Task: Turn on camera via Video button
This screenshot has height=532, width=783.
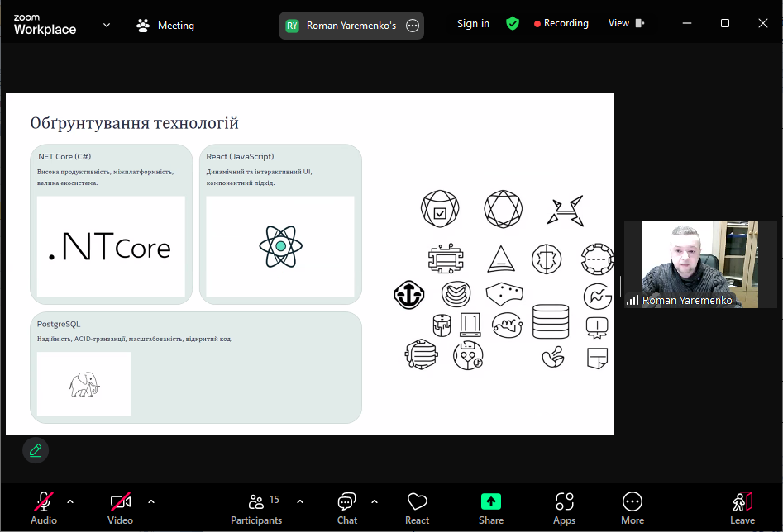Action: [120, 507]
